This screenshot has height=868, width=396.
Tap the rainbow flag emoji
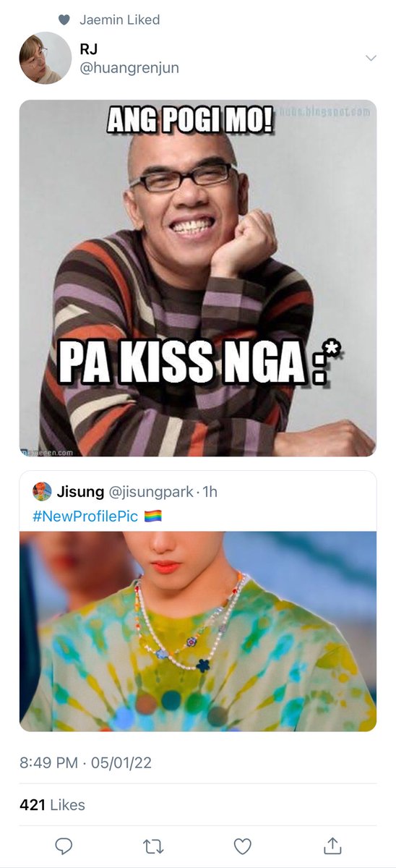[152, 516]
